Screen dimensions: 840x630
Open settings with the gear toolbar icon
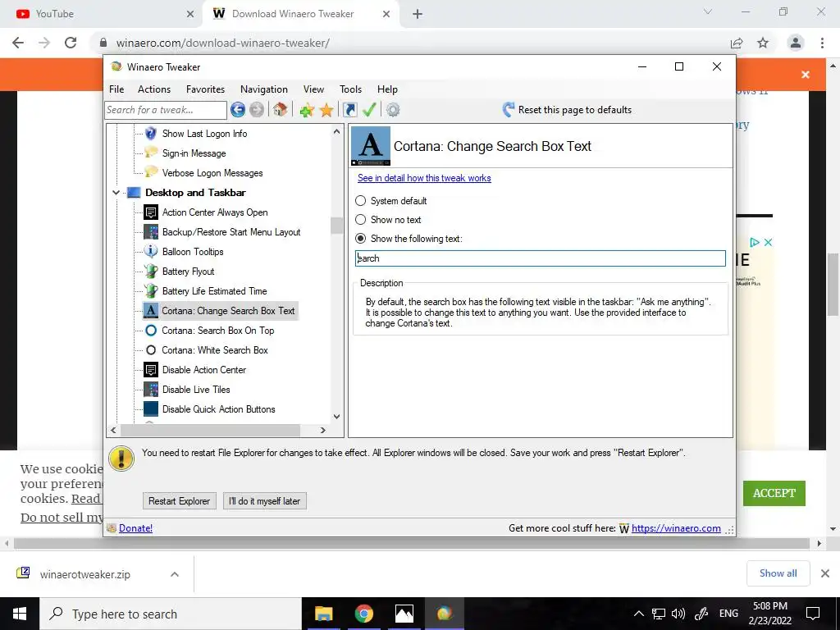(x=393, y=110)
